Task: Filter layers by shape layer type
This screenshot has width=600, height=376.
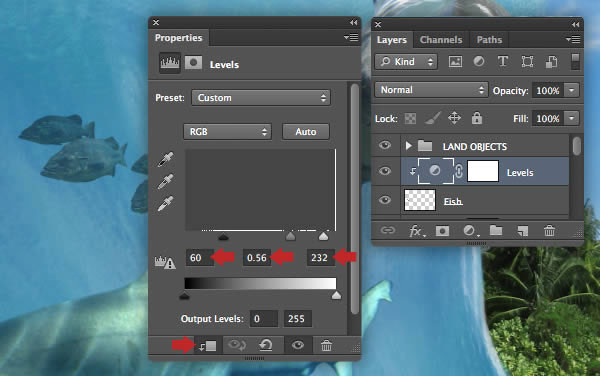Action: coord(527,61)
